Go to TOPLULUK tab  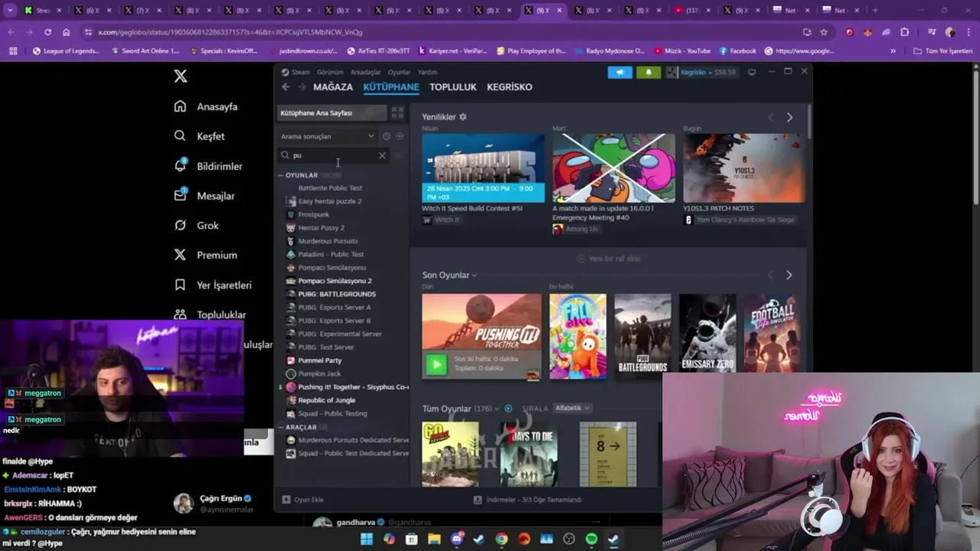point(453,87)
